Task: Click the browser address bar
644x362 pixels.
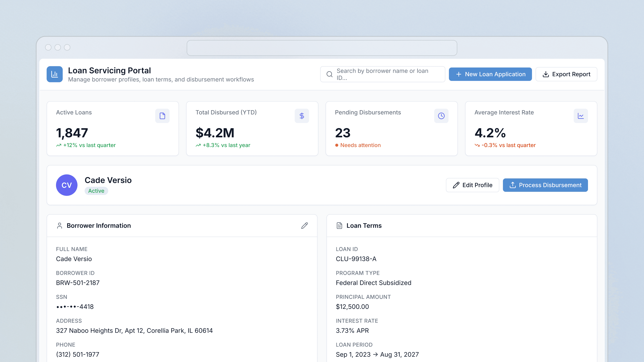Action: 322,48
